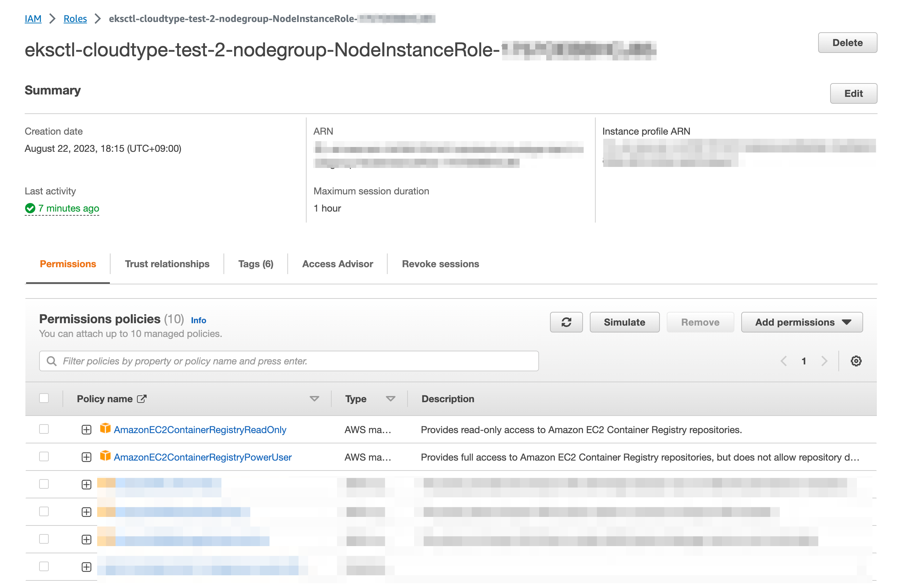Image resolution: width=905 pixels, height=588 pixels.
Task: Select the AmazonEC2ContainerRegistryPowerUser row checkbox
Action: (x=44, y=456)
